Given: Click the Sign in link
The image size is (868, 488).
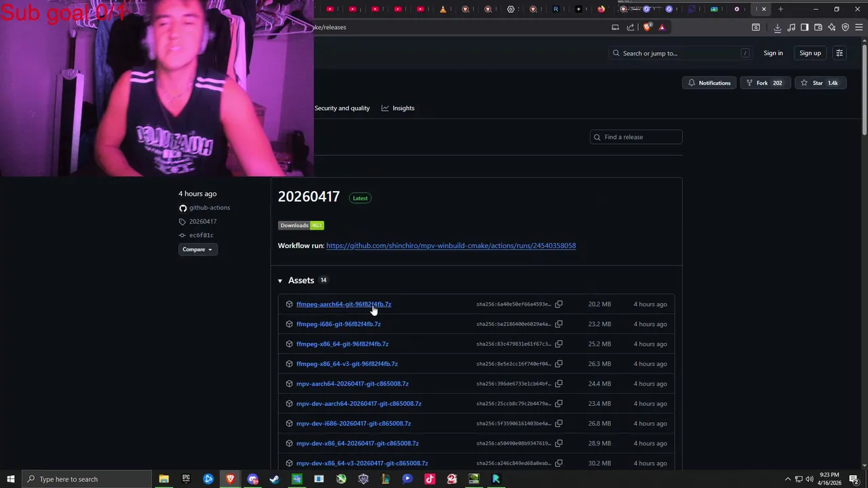Looking at the screenshot, I should click(773, 53).
